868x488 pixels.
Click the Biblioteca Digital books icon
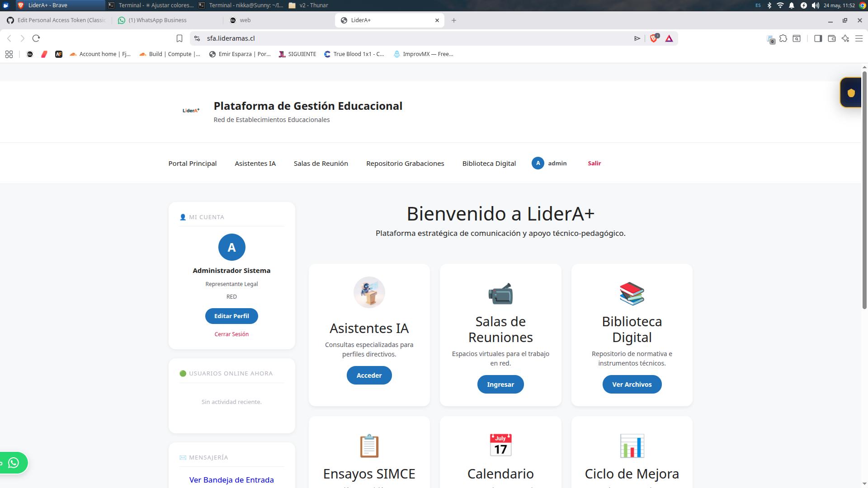(x=632, y=293)
